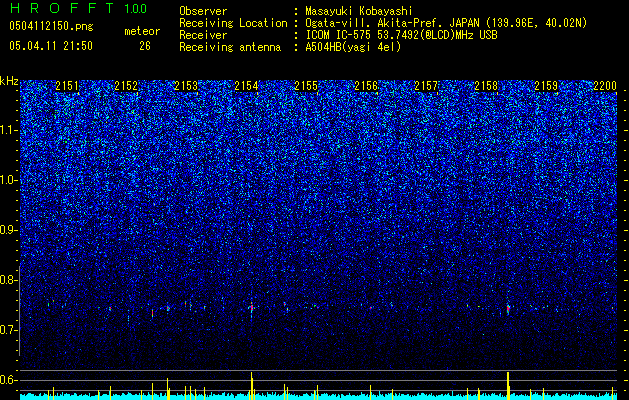Click the date stamp 05.04.11 21:50

(51, 46)
